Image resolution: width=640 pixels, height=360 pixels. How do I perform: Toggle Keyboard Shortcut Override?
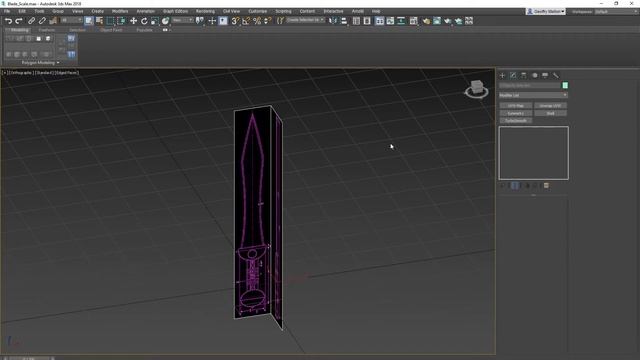click(x=223, y=21)
